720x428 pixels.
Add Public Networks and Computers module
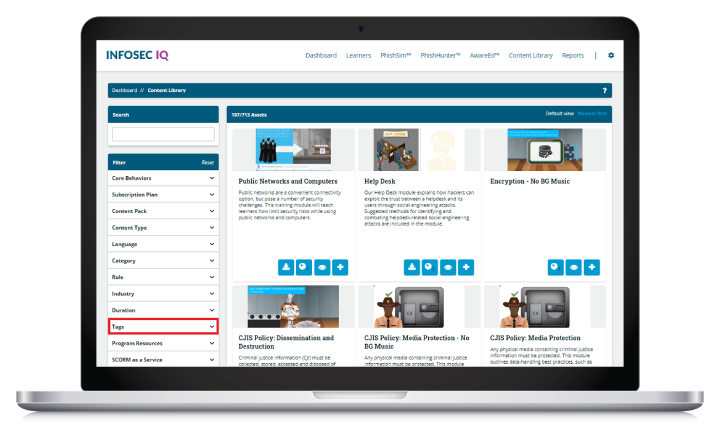340,267
